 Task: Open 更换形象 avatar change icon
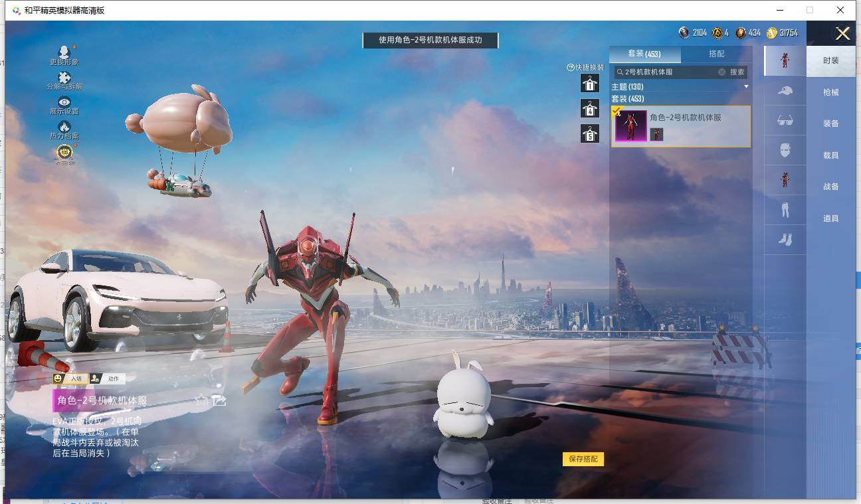click(64, 52)
